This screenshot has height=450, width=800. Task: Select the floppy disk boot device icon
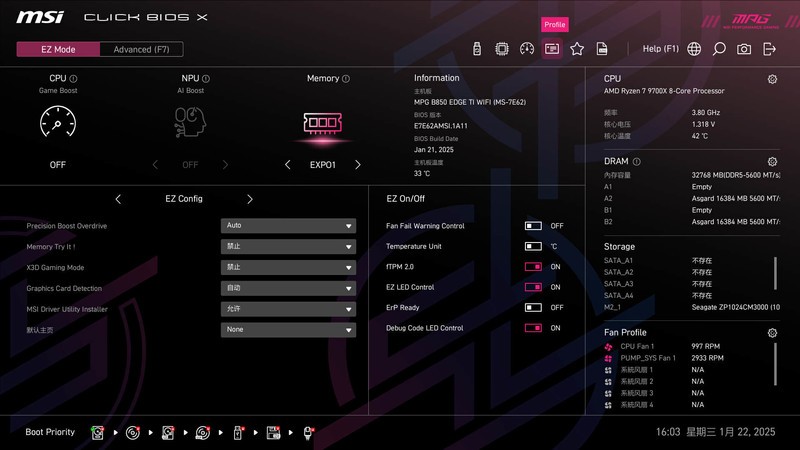[x=273, y=433]
